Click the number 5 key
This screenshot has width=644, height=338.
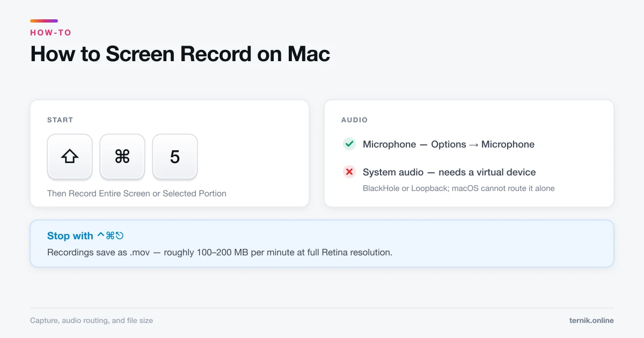click(x=175, y=157)
